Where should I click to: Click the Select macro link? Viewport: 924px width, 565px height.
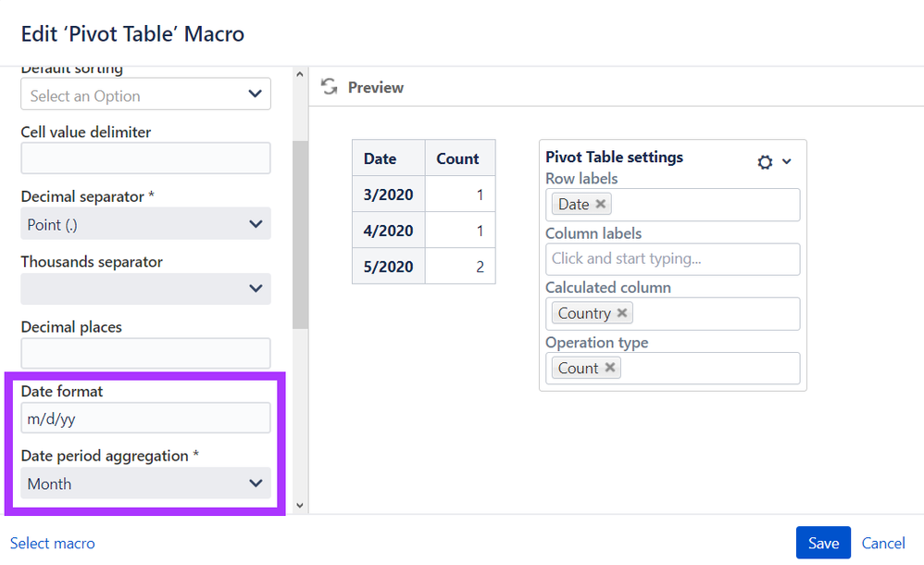[53, 544]
